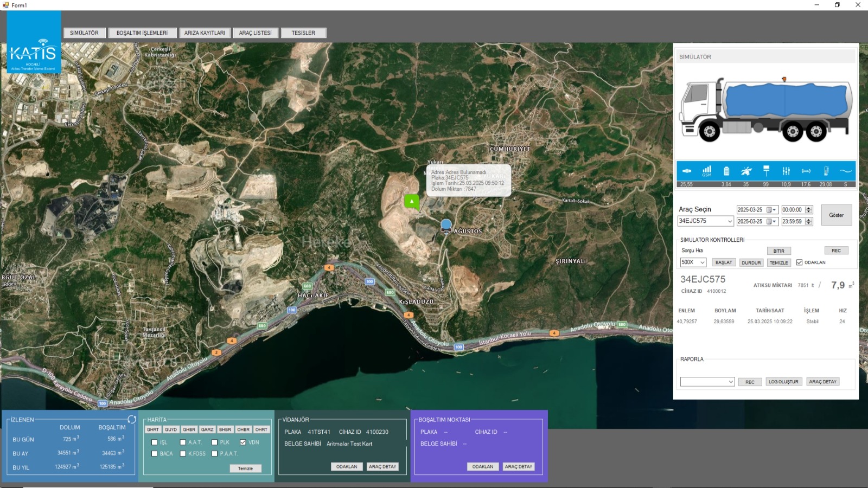
Task: Click the thermometer temperature icon
Action: (x=826, y=171)
